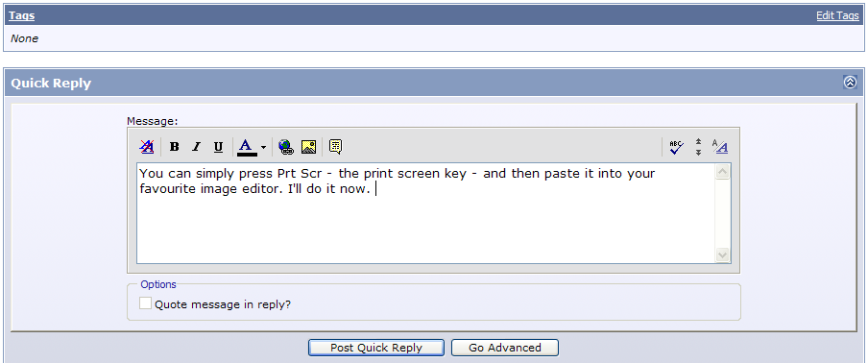Open the Edit Tags link
The width and height of the screenshot is (868, 363).
(837, 15)
